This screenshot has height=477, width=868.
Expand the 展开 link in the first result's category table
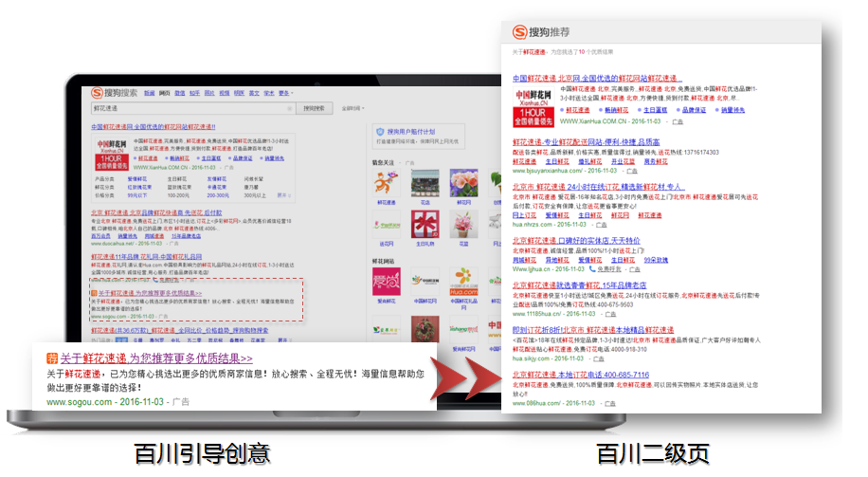click(283, 195)
